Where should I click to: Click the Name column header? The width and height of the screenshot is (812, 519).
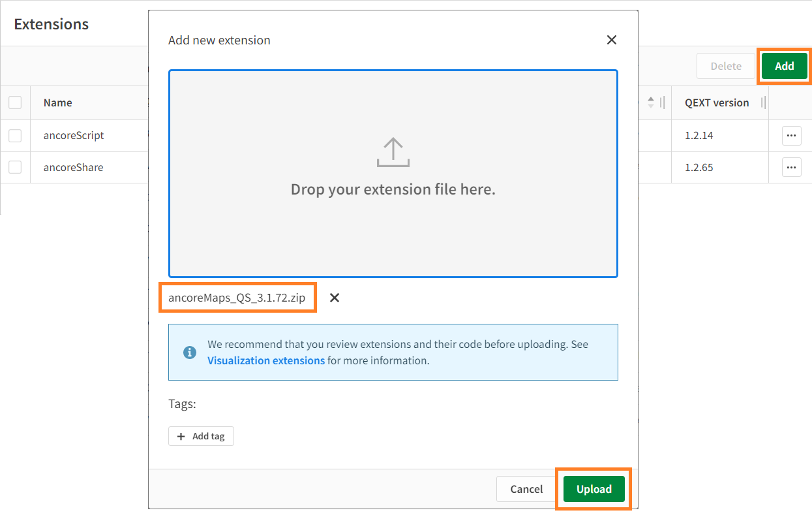coord(57,102)
